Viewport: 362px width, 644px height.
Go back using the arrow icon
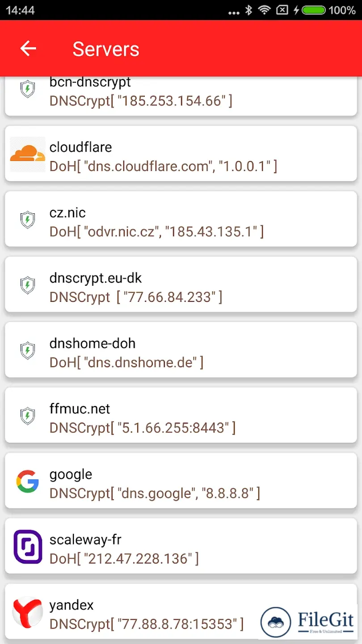28,48
